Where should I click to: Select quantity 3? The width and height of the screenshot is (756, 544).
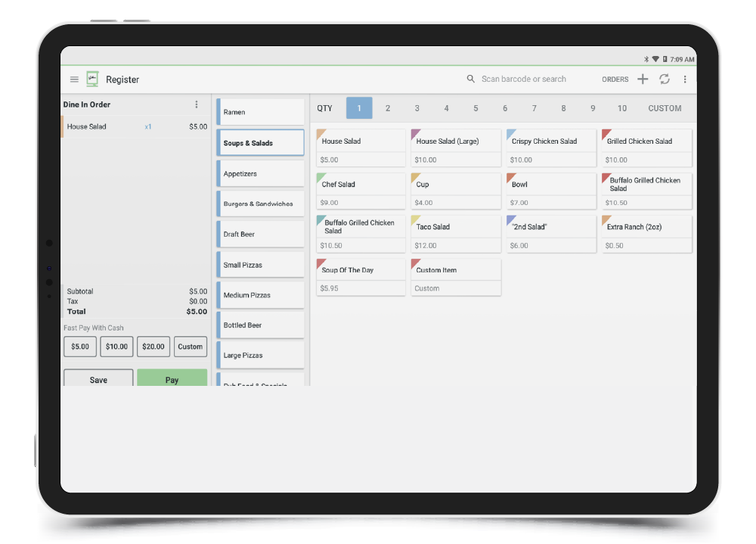(x=417, y=108)
